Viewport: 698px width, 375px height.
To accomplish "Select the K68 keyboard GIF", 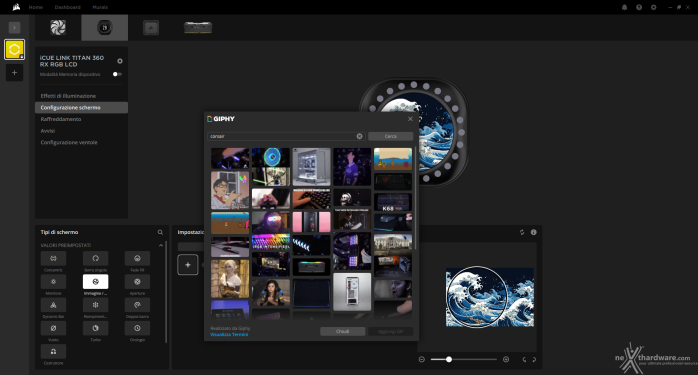I will point(393,202).
